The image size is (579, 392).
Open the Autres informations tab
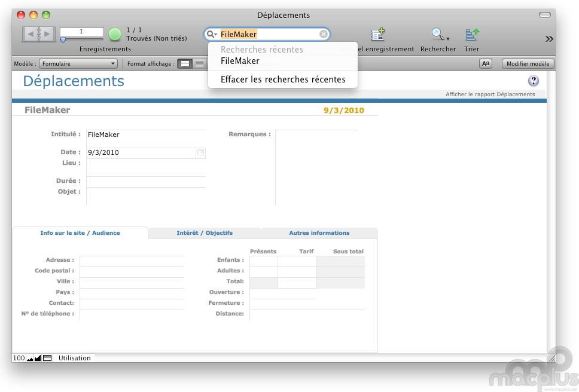pos(319,233)
